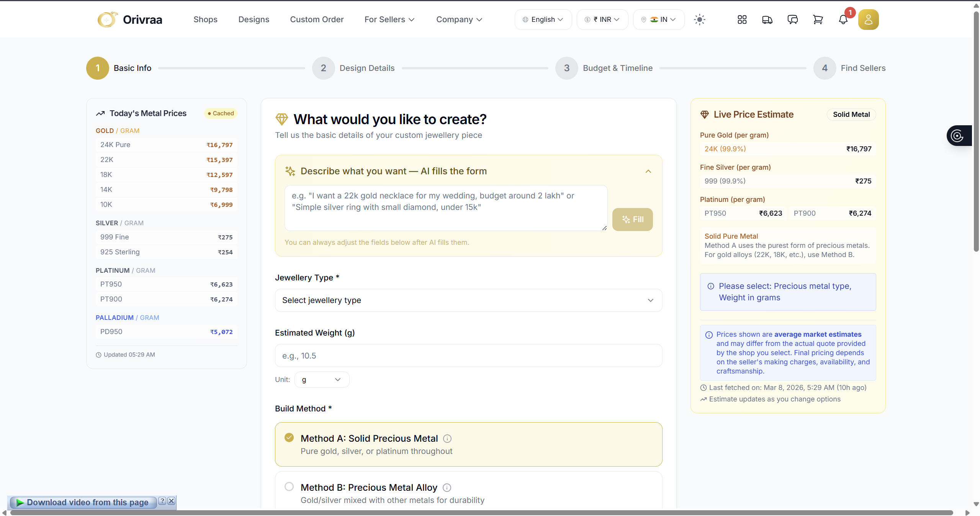This screenshot has width=980, height=516.
Task: Click the Orivraa logo link
Action: pyautogui.click(x=130, y=20)
